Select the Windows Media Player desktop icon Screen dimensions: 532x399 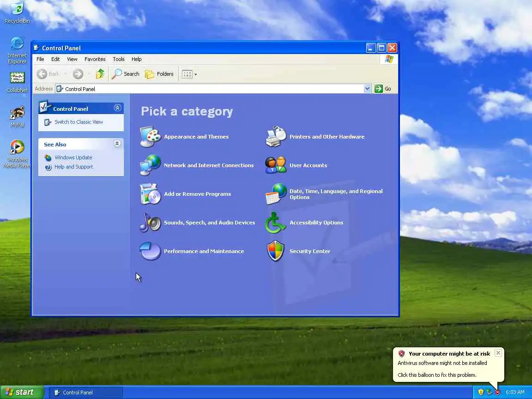[17, 154]
